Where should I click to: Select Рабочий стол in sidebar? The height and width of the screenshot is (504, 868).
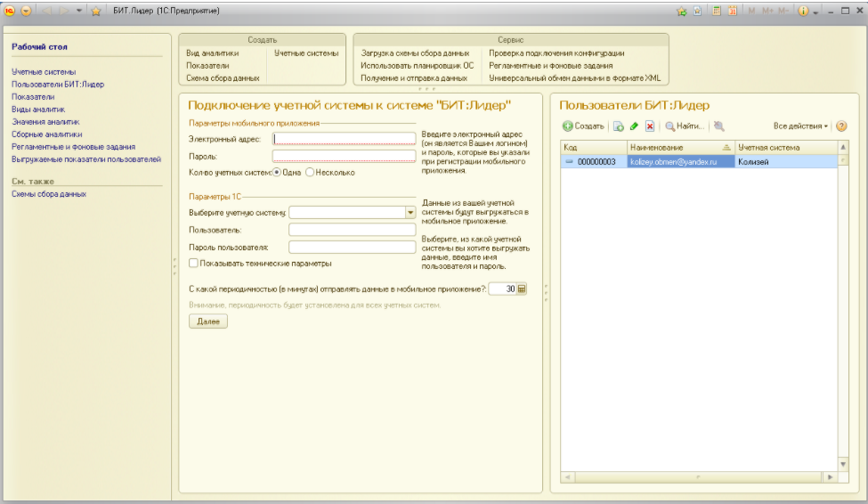[x=39, y=47]
